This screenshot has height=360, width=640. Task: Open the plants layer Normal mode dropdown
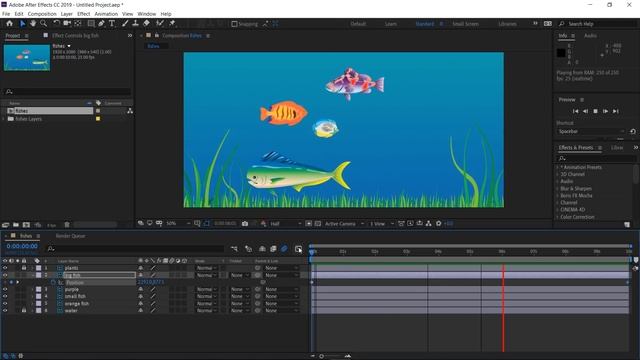207,268
